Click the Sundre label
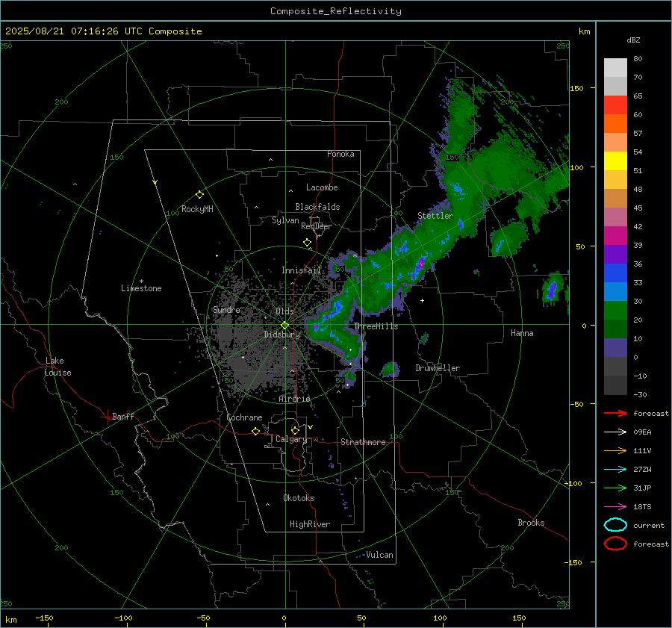 tap(226, 310)
